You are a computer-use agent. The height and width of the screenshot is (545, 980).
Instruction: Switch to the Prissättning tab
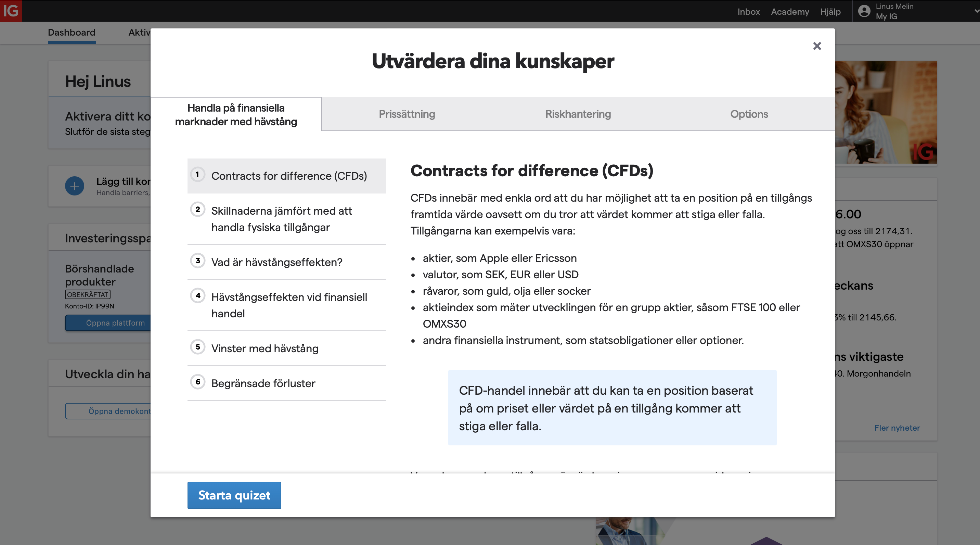pyautogui.click(x=407, y=114)
